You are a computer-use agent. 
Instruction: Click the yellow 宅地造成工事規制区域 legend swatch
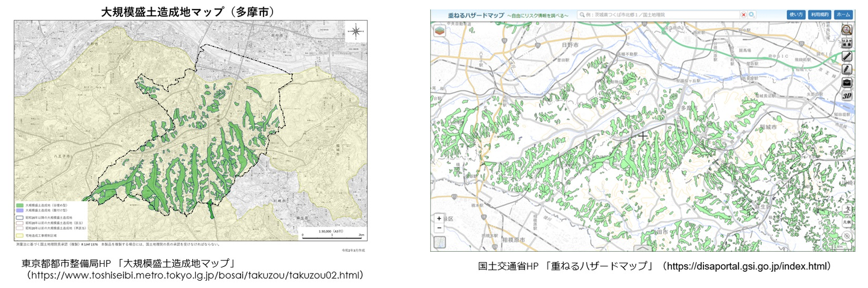[21, 236]
